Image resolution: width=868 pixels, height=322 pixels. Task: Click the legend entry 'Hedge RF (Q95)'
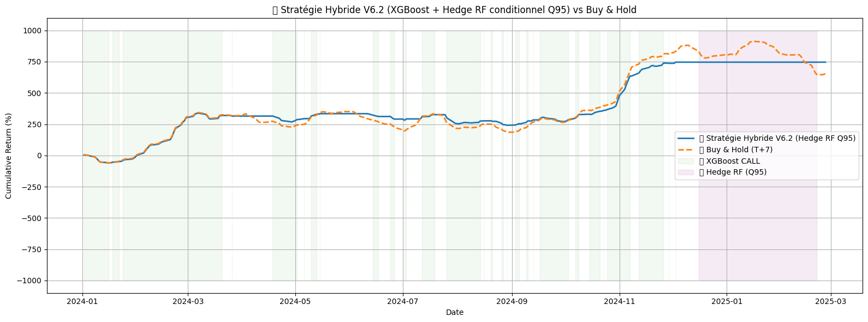coord(733,172)
